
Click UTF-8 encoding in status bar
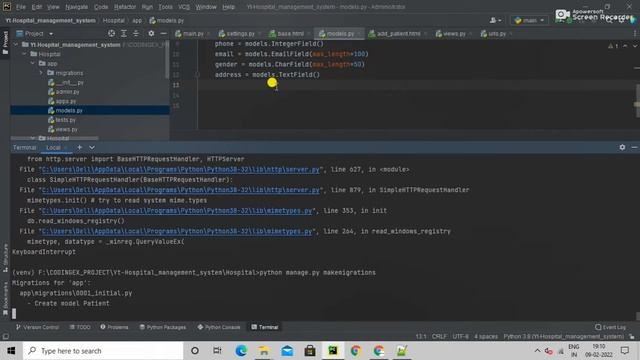pos(460,336)
